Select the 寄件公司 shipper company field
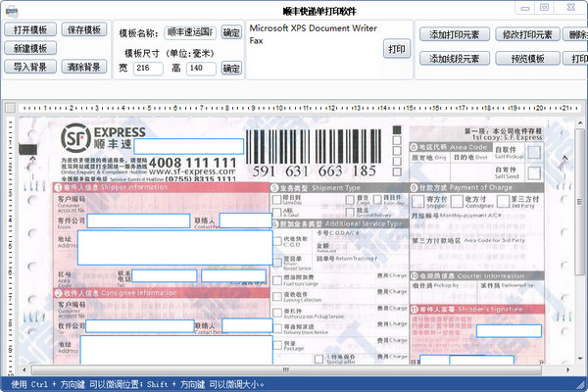588x392 pixels. click(x=138, y=220)
